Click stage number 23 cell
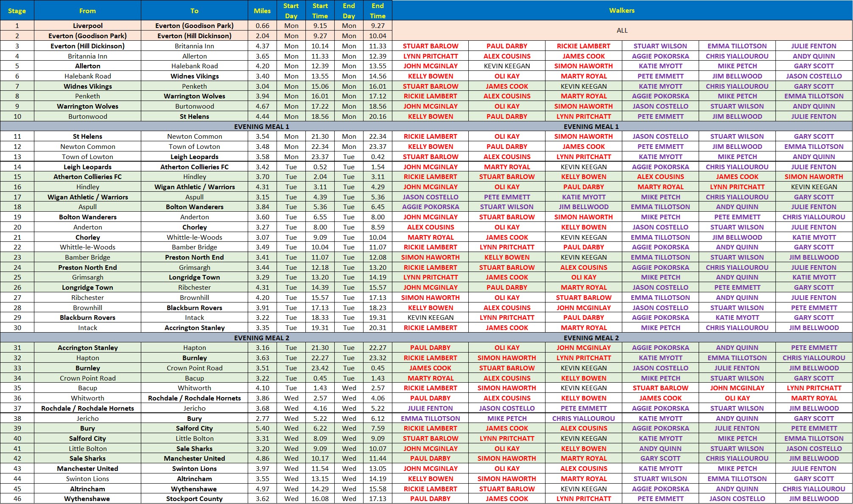Image resolution: width=853 pixels, height=504 pixels. (17, 258)
